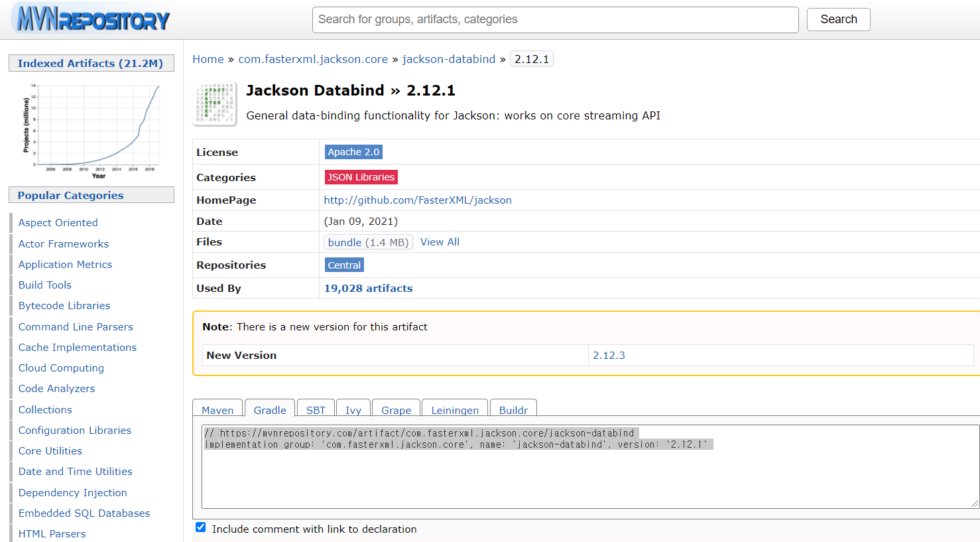
Task: Click the date text (Jan 09, 2021)
Action: click(361, 221)
